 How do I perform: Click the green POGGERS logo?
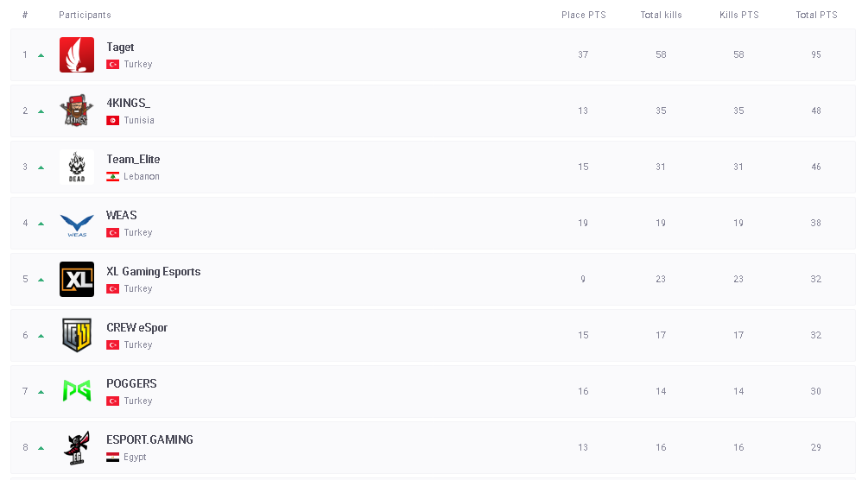click(77, 391)
